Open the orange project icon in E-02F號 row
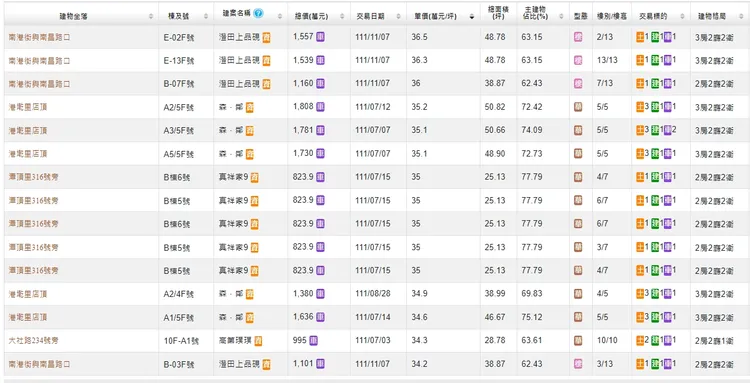 point(266,37)
